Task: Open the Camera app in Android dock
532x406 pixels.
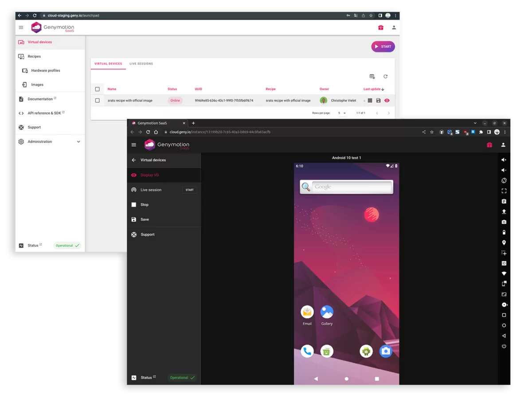Action: [386, 351]
